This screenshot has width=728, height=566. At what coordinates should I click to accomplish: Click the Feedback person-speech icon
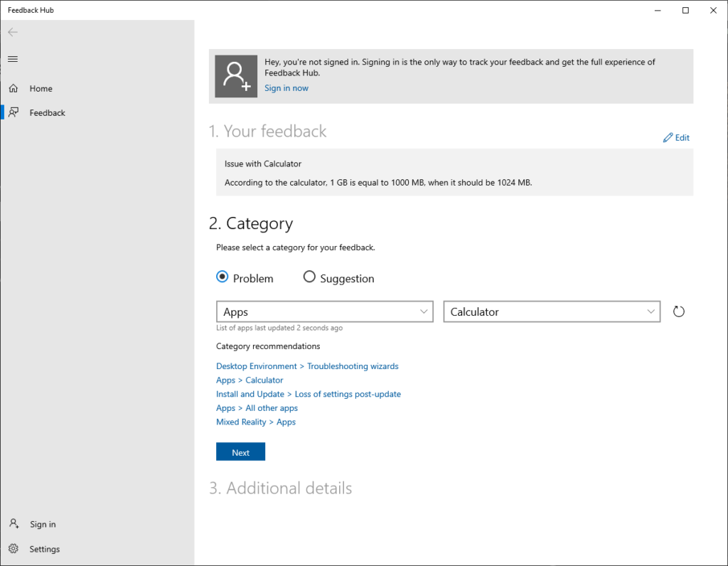coord(14,112)
